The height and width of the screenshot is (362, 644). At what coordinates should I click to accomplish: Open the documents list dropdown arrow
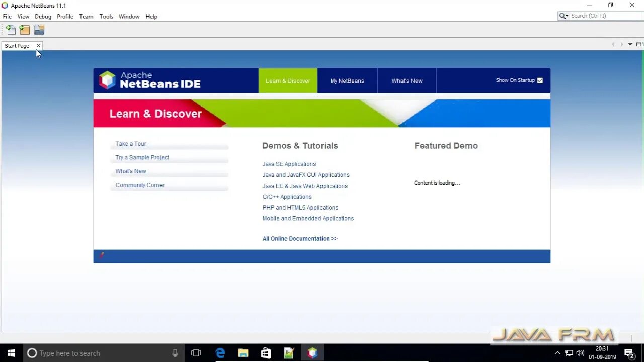(630, 45)
